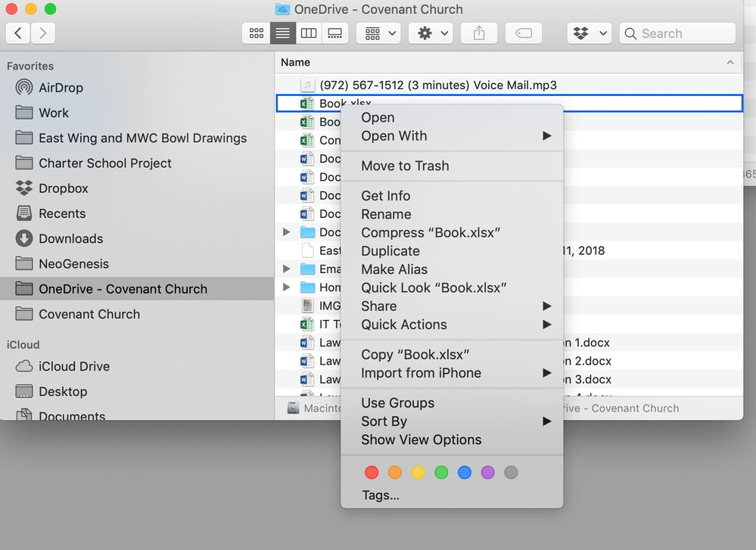Apply the green tag color

[x=441, y=472]
